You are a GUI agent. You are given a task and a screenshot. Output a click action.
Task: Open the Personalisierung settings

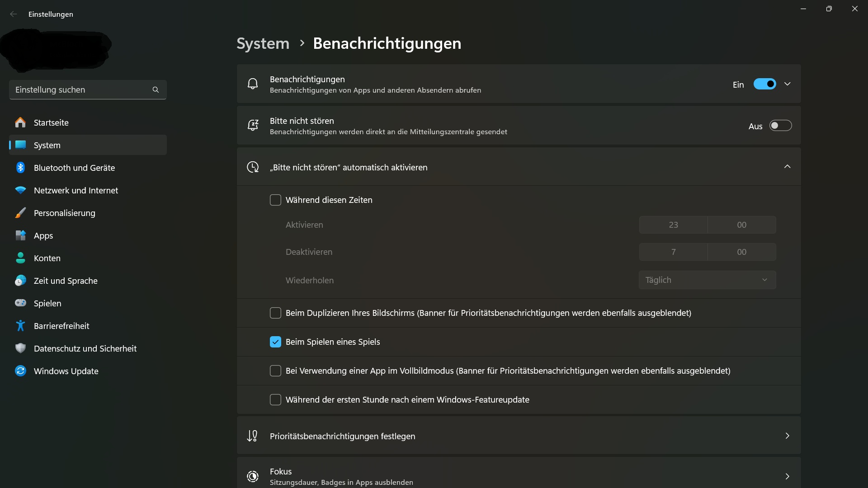point(64,213)
